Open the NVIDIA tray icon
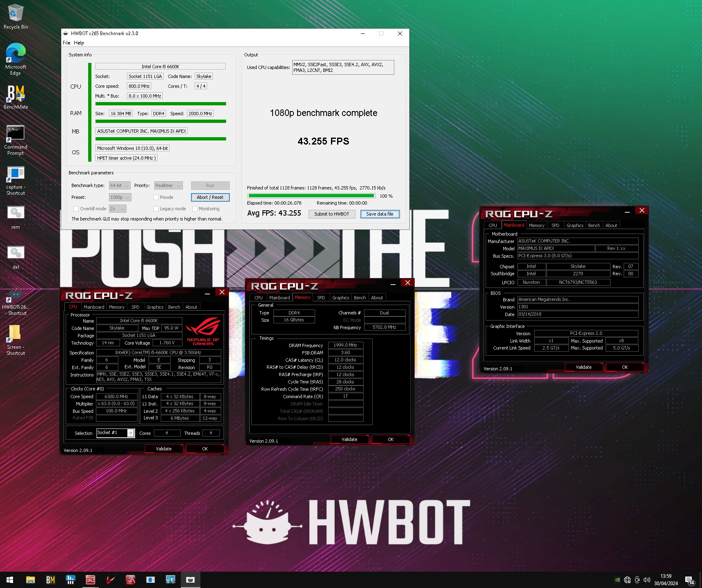The image size is (702, 588). tap(618, 580)
